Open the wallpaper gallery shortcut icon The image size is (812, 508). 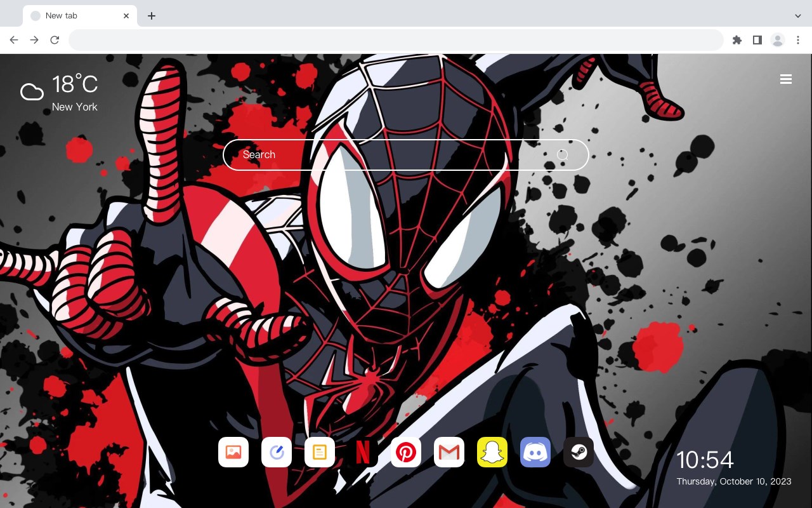coord(233,452)
